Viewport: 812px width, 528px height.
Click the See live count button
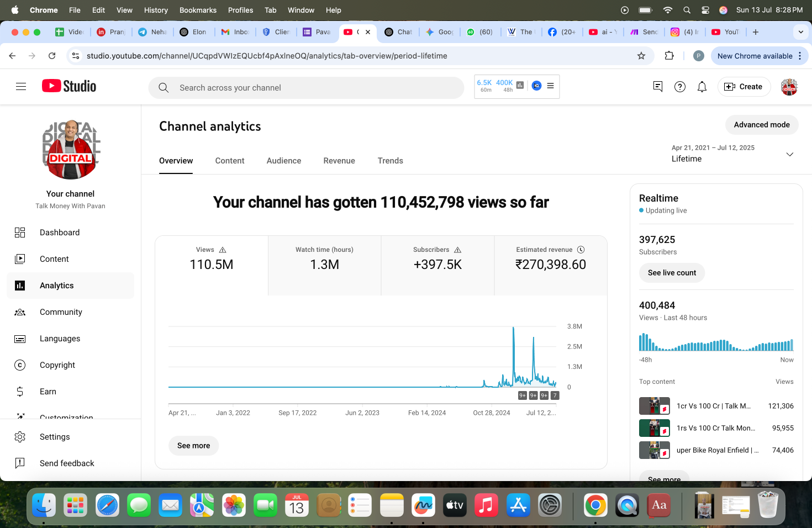coord(671,273)
